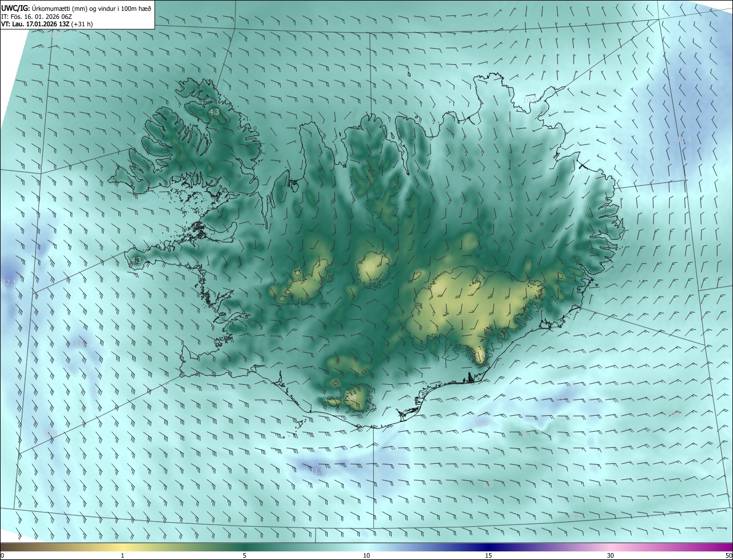Click the '8.2' value near the bottom boundary
733x560 pixels.
[576, 516]
